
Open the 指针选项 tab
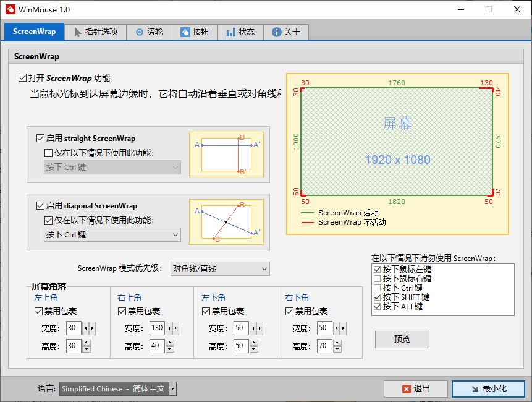tap(96, 32)
